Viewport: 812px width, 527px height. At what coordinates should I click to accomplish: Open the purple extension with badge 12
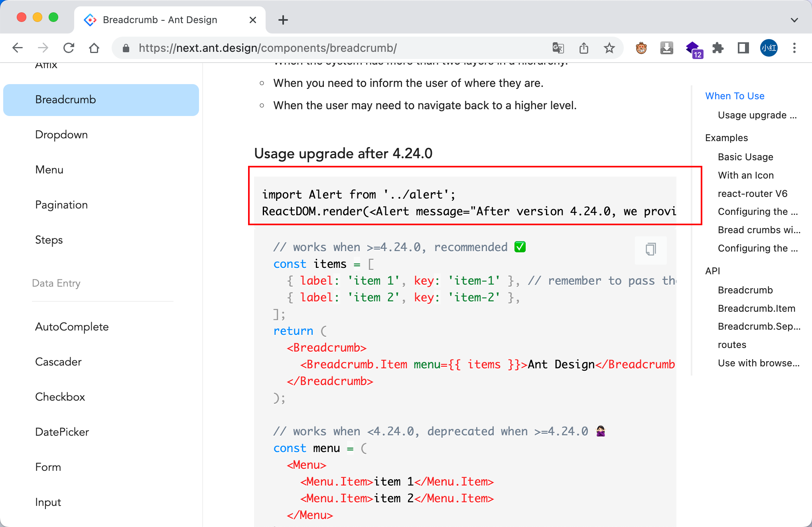(693, 48)
